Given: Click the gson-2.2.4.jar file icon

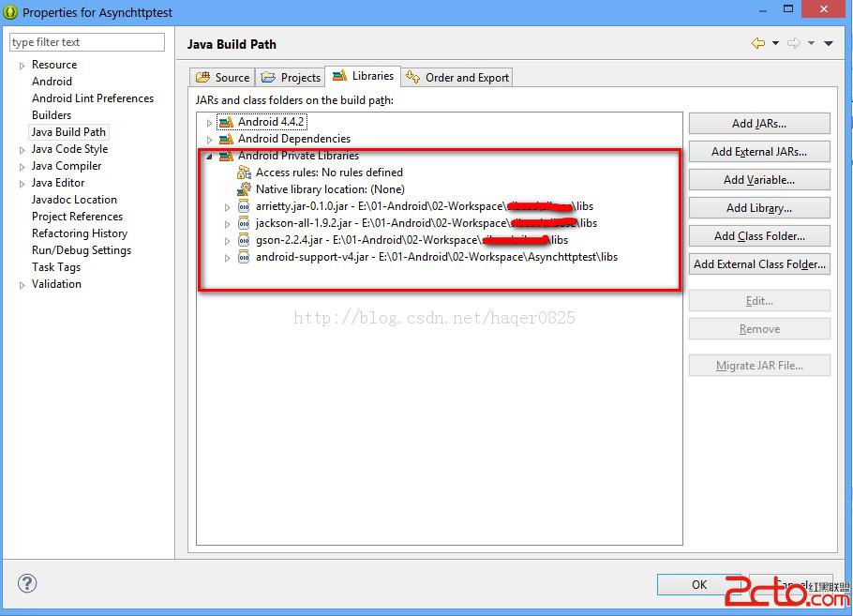Looking at the screenshot, I should [x=244, y=241].
